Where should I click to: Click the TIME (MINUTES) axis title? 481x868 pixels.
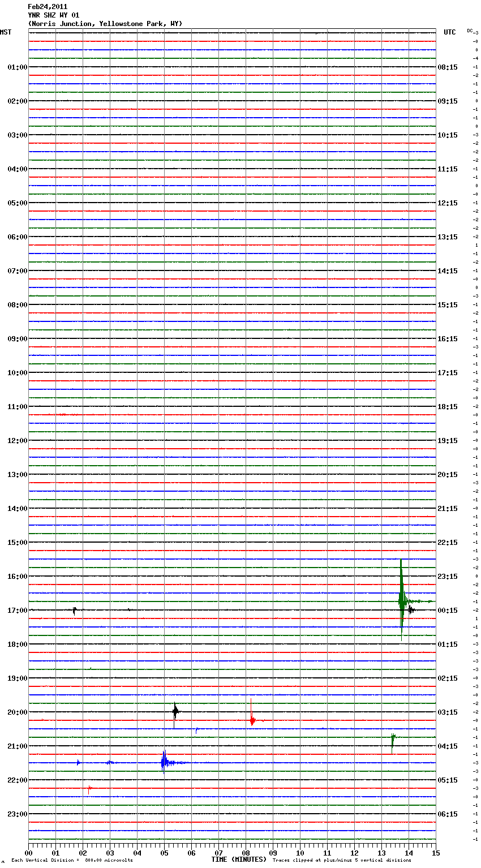239,860
